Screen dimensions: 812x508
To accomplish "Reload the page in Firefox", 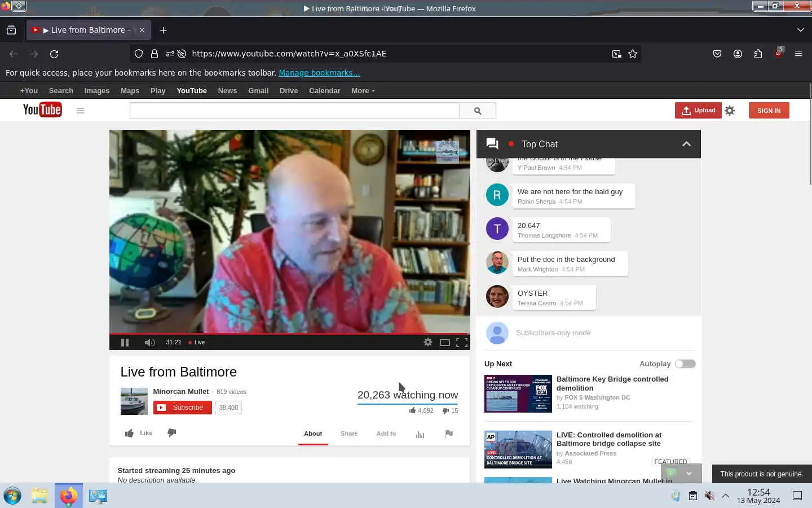I will [x=54, y=54].
